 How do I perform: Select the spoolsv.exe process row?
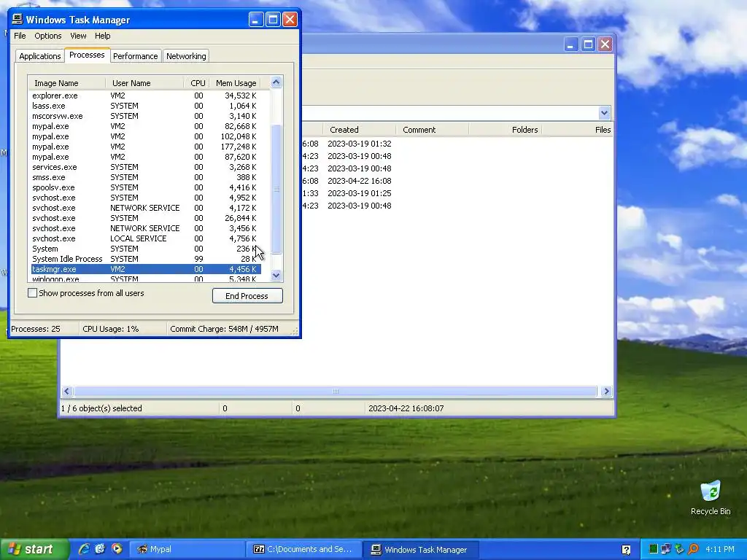click(x=145, y=187)
